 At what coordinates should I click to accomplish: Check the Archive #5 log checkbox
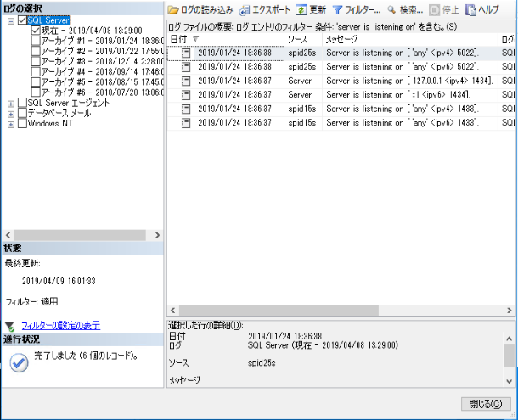pyautogui.click(x=36, y=81)
